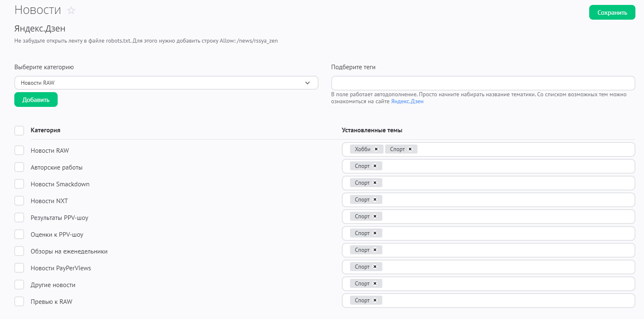Image resolution: width=644 pixels, height=319 pixels.
Task: Click the Новости Smackdown category label
Action: [60, 184]
